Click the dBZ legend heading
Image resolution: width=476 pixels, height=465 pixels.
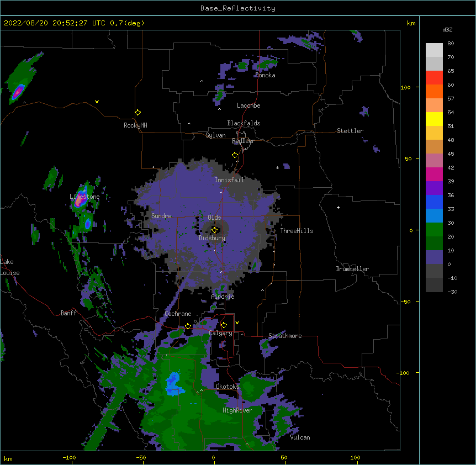[x=447, y=29]
